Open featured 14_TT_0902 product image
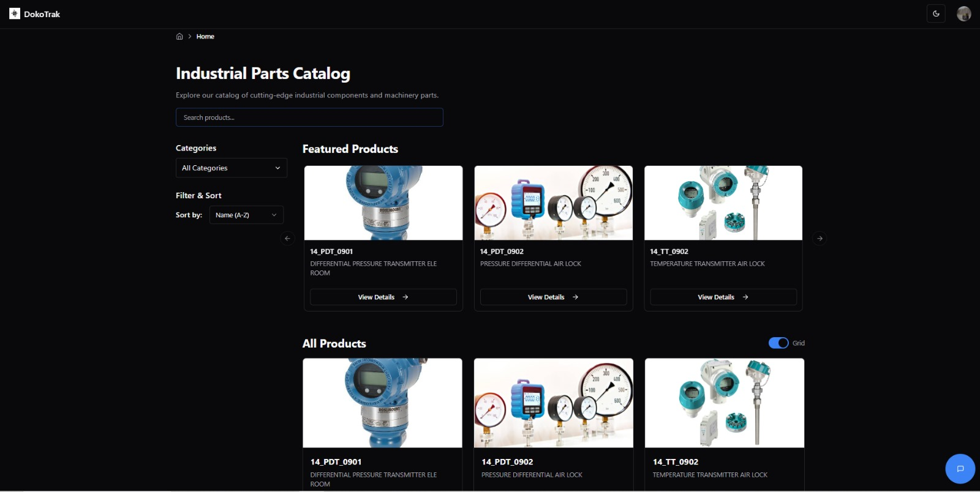 [723, 203]
